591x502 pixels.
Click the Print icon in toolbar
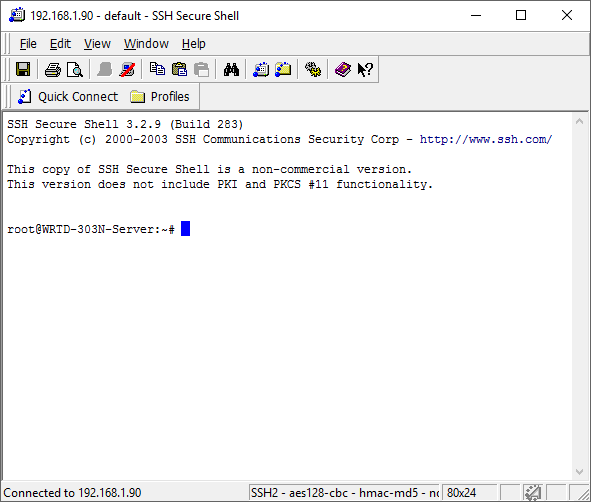pos(52,70)
